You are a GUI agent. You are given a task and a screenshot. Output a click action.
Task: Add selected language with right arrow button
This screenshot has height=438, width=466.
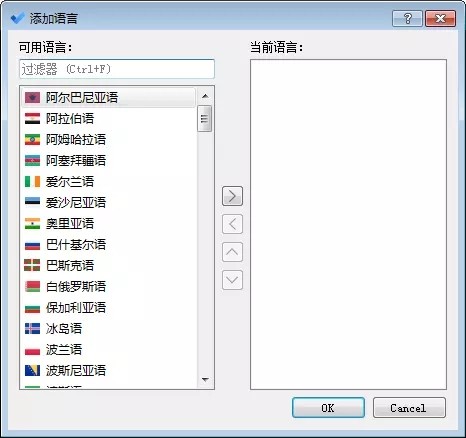(x=232, y=196)
